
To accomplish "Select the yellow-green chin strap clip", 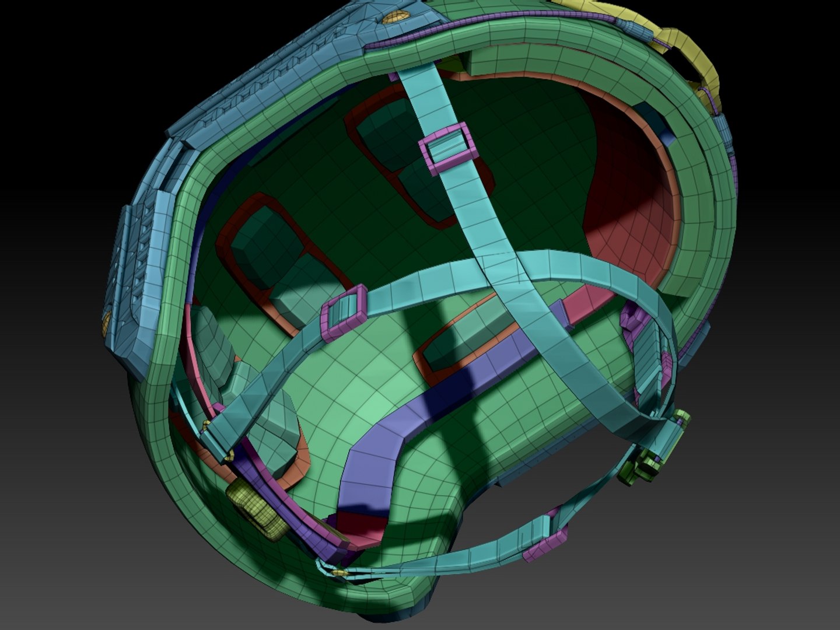I will [x=648, y=464].
